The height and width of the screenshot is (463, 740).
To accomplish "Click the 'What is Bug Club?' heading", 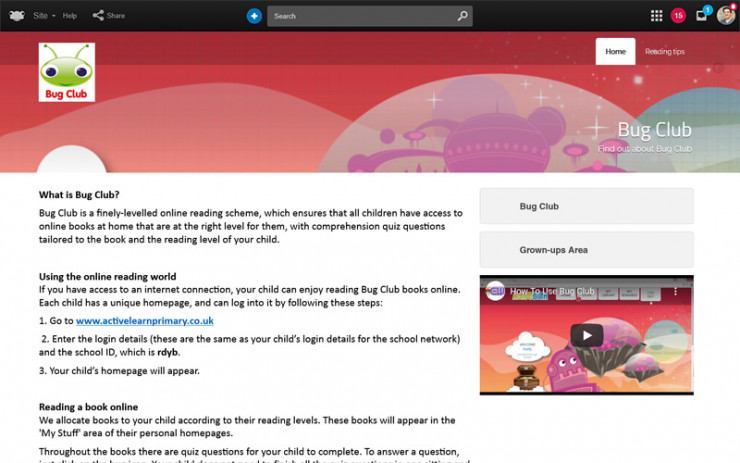I will point(79,195).
